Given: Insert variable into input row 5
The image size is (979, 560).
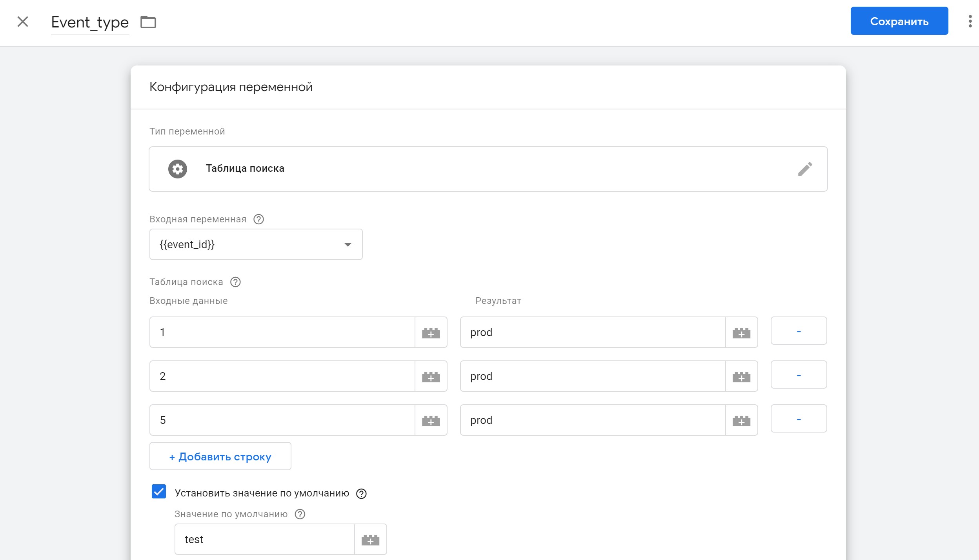Looking at the screenshot, I should pos(431,420).
